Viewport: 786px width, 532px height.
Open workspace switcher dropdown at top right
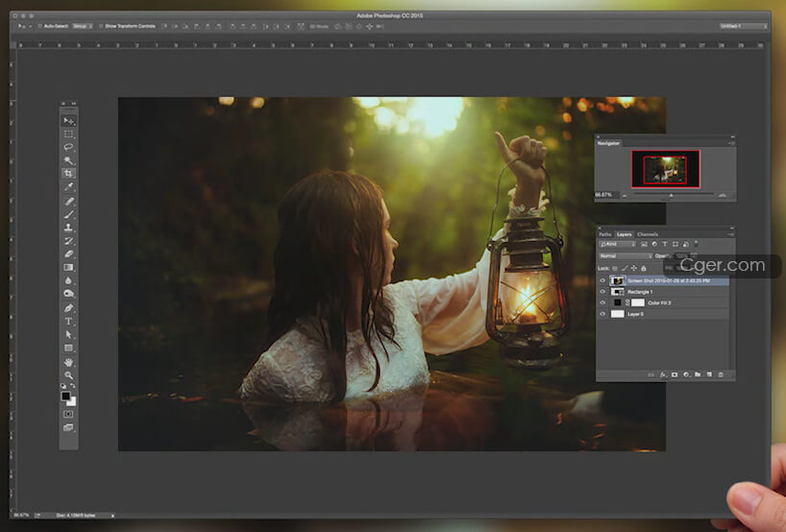[743, 26]
